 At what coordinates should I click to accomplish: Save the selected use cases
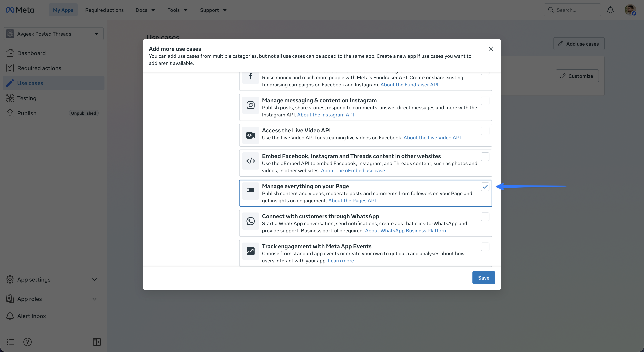click(484, 277)
